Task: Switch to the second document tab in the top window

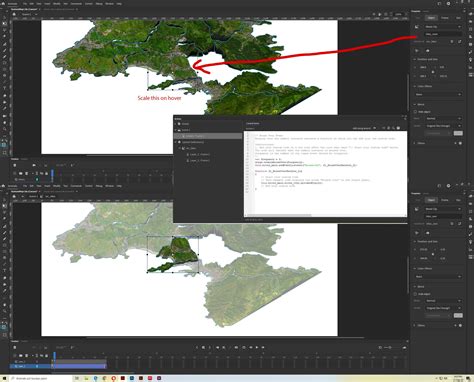Action: pyautogui.click(x=59, y=9)
